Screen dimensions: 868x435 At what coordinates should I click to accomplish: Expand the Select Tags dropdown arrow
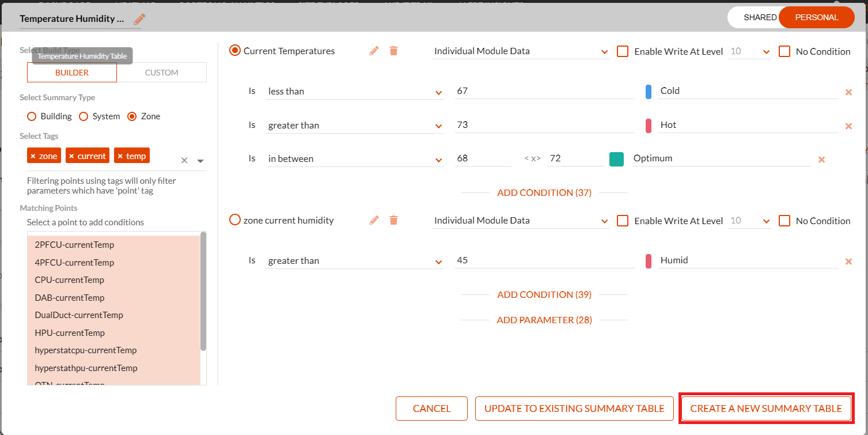200,161
